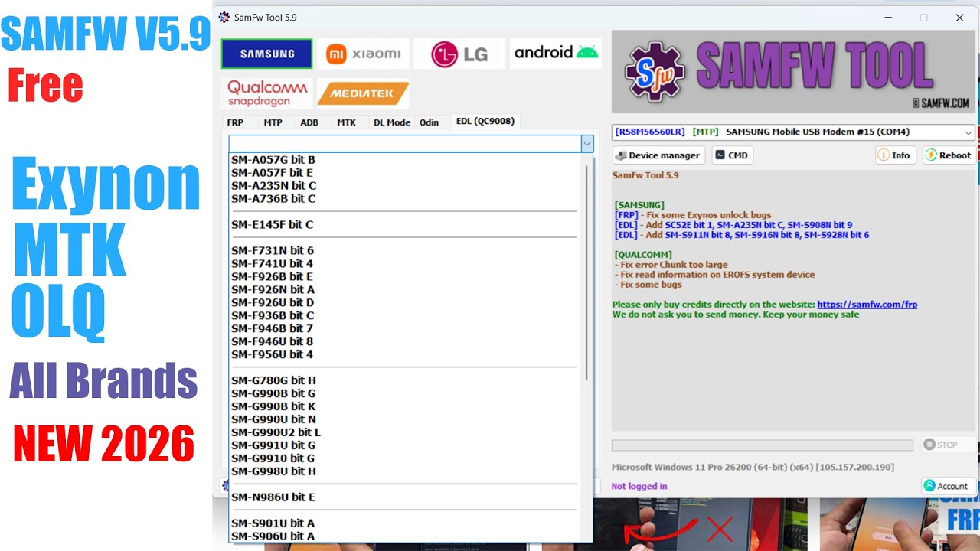Click the Account user icon
The height and width of the screenshot is (551, 980).
(x=929, y=486)
